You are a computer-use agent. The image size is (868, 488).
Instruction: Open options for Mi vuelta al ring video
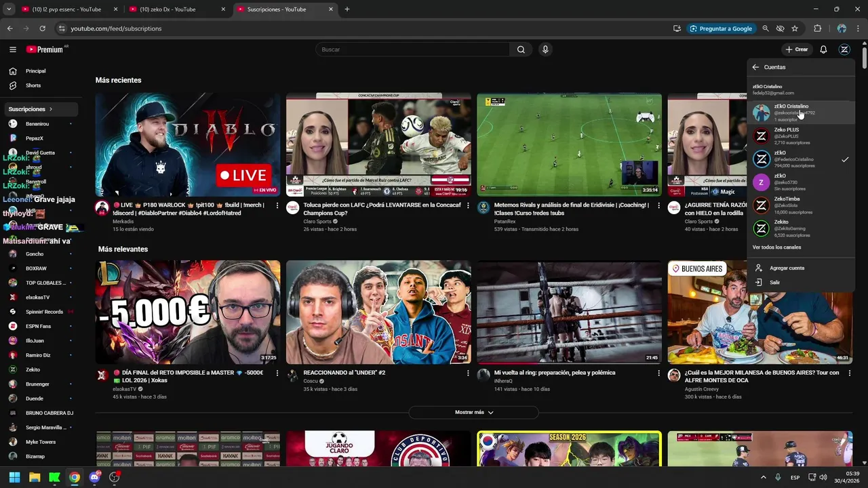(x=658, y=373)
